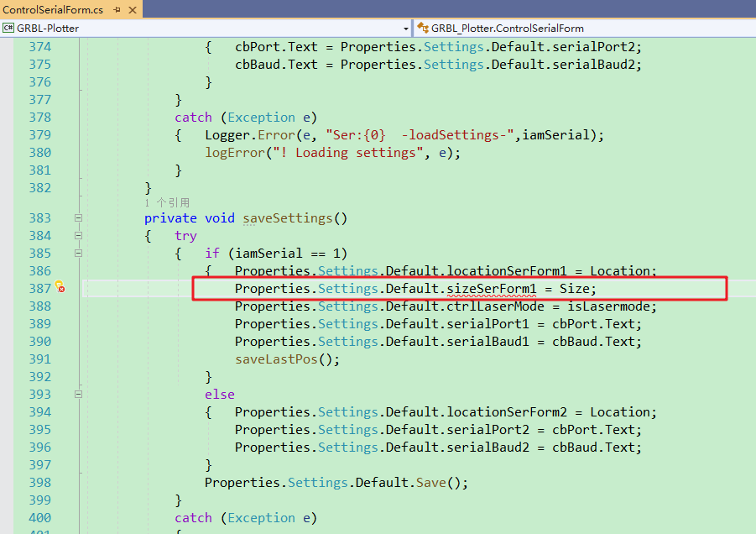Collapse the saveSettings method at line 383
The width and height of the screenshot is (756, 534).
pos(78,218)
